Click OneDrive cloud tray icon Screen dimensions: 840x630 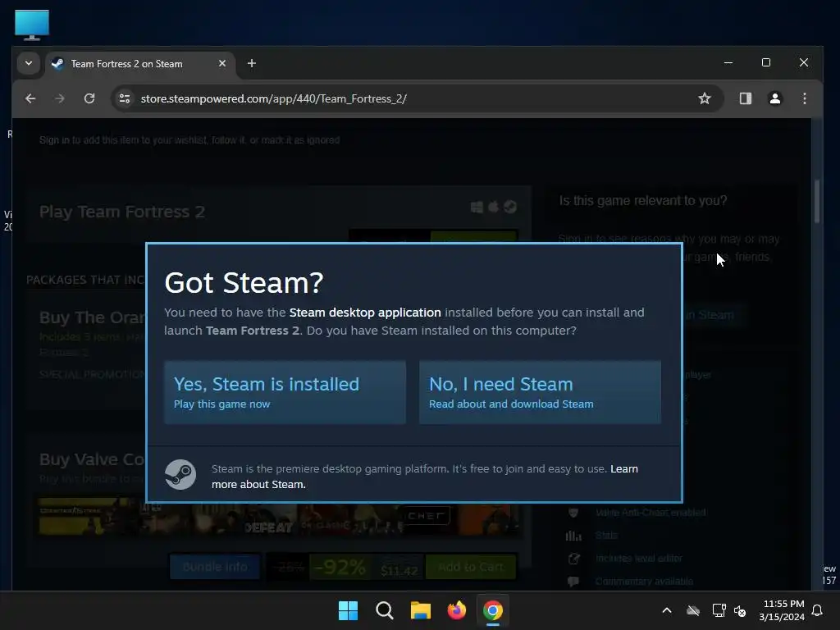693,610
